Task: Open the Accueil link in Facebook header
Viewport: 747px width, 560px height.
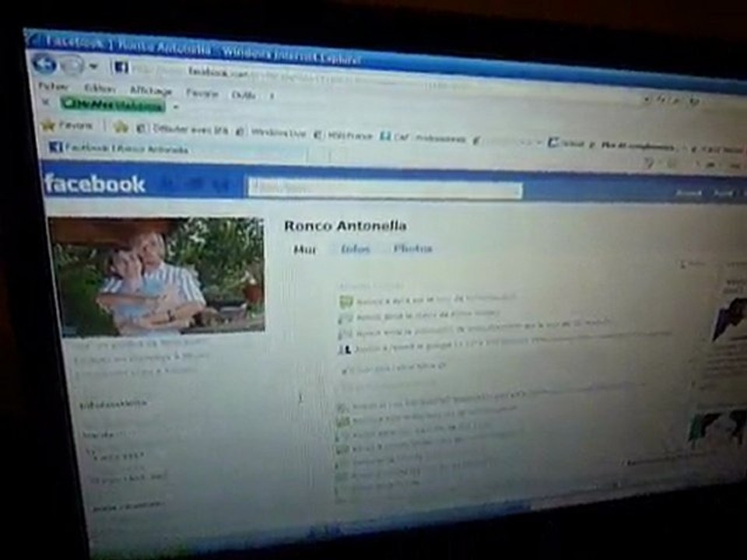Action: click(689, 193)
